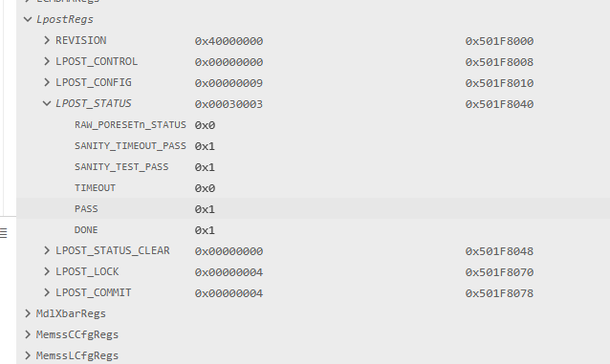Click the PASS field value 0x1
The height and width of the screenshot is (364, 610).
pyautogui.click(x=205, y=209)
